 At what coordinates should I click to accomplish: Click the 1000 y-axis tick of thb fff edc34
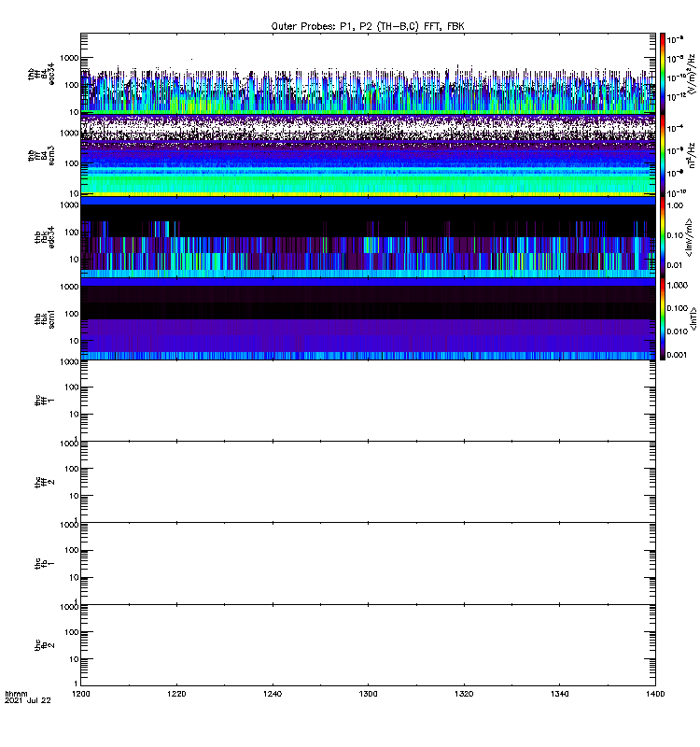coord(69,58)
